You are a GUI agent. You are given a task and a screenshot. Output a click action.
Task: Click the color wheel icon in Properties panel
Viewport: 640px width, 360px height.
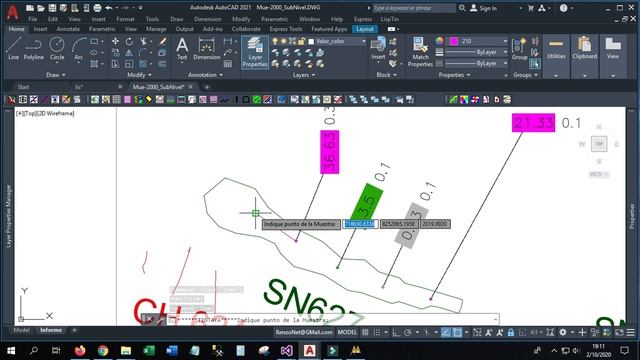tap(439, 41)
